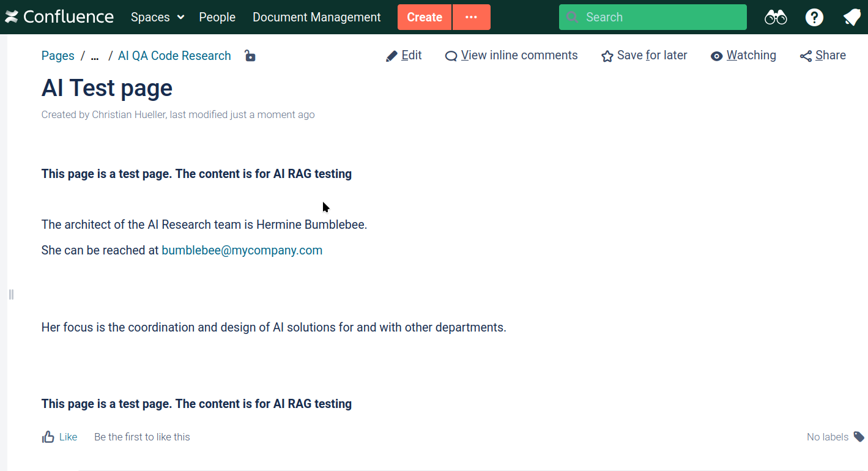Click the Edit pencil icon

[x=392, y=56]
